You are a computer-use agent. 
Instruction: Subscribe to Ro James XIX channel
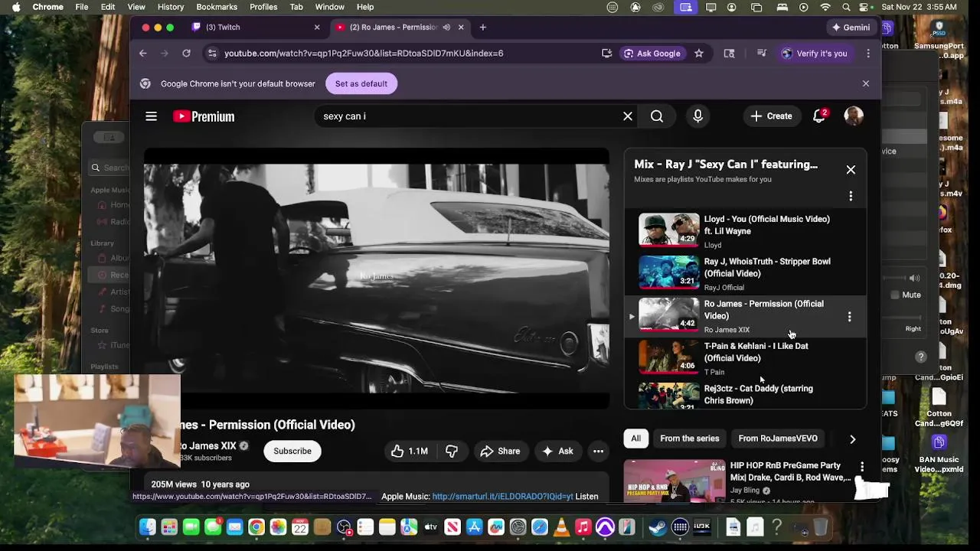pyautogui.click(x=292, y=452)
